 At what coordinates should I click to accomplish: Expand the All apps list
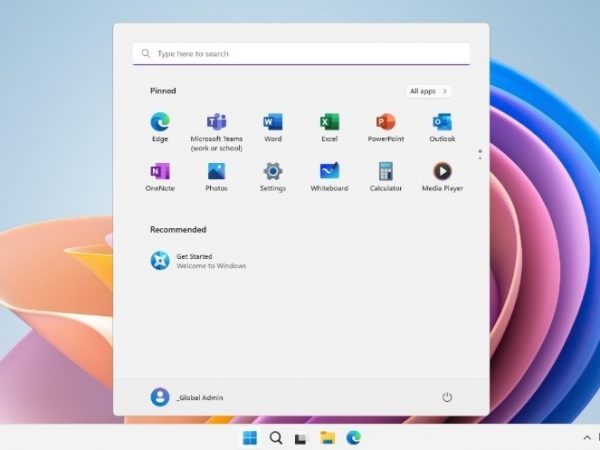[x=428, y=91]
